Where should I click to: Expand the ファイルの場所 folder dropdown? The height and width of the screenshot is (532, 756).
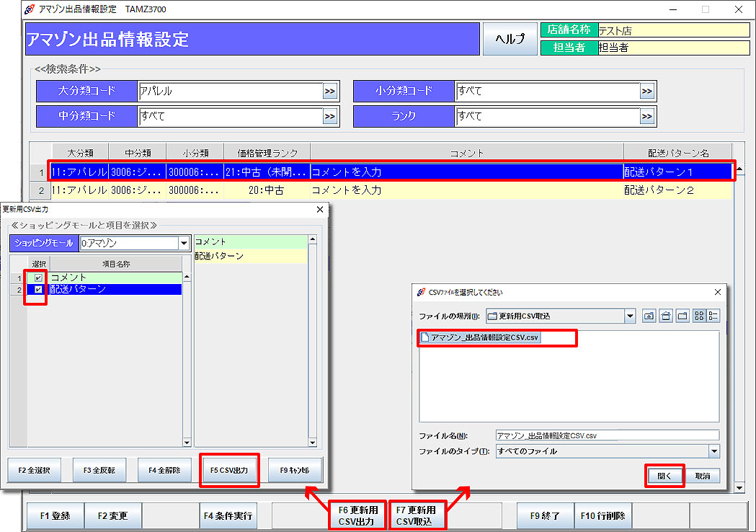tap(630, 316)
